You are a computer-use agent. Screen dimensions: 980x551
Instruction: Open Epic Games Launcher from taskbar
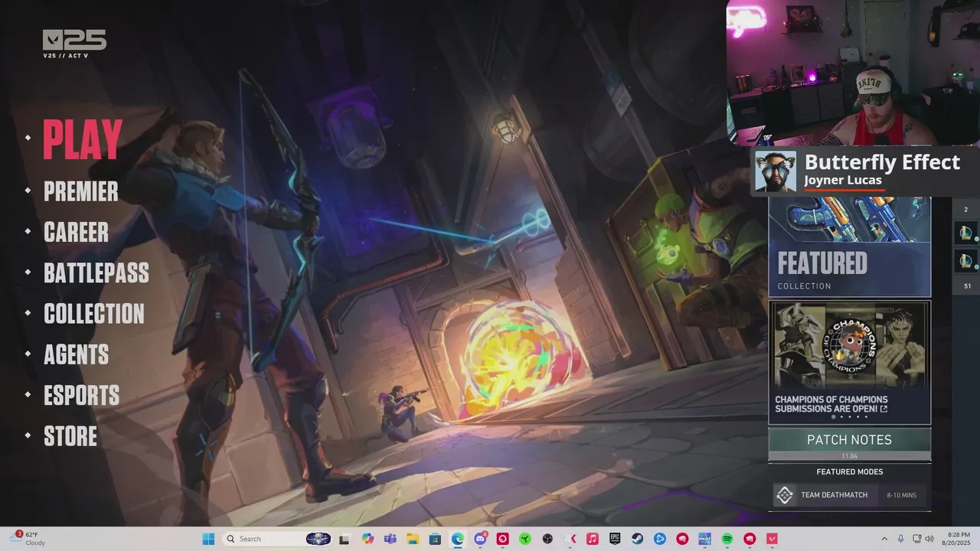[614, 539]
